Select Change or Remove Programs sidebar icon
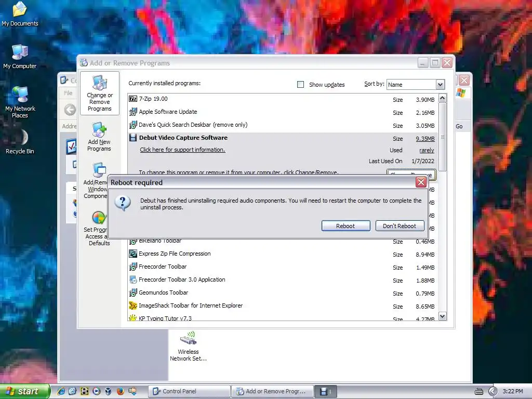532x399 pixels. (x=99, y=94)
